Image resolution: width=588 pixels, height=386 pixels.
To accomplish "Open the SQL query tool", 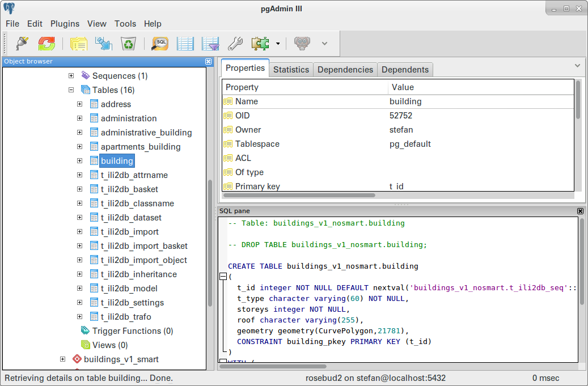I will click(x=160, y=44).
